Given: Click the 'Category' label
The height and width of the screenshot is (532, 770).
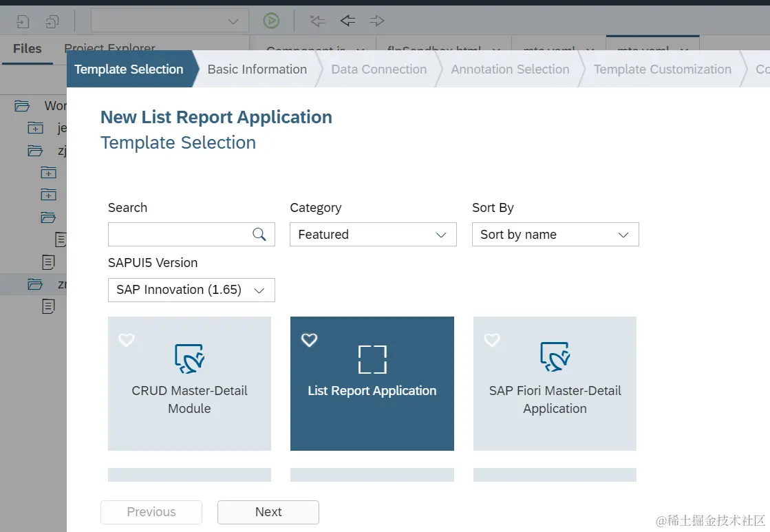Looking at the screenshot, I should click(316, 208).
